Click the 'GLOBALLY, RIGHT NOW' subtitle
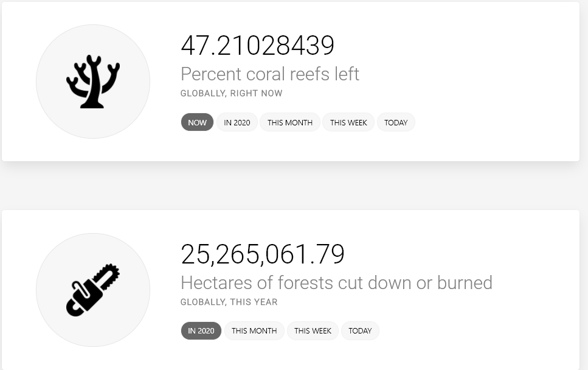Viewport: 588px width, 370px height. pyautogui.click(x=232, y=94)
